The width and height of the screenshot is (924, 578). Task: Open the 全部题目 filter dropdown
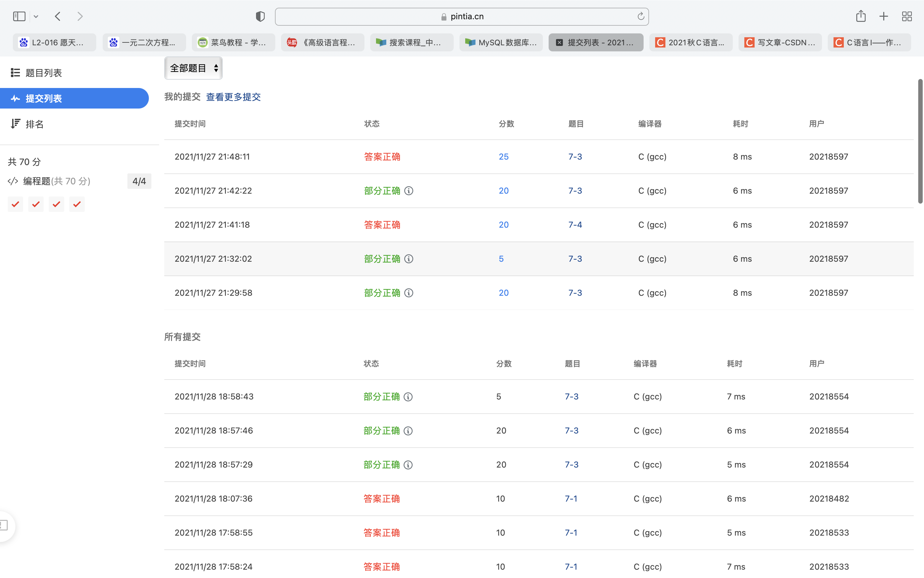pos(193,68)
